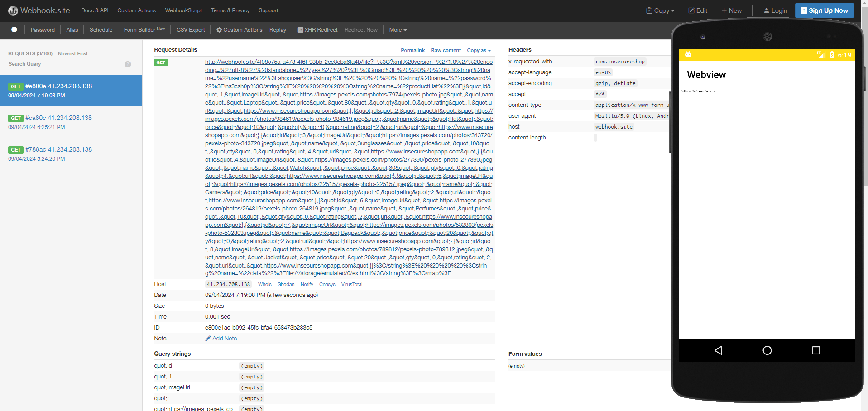
Task: Click the question mark help icon near Search Query
Action: pyautogui.click(x=128, y=64)
